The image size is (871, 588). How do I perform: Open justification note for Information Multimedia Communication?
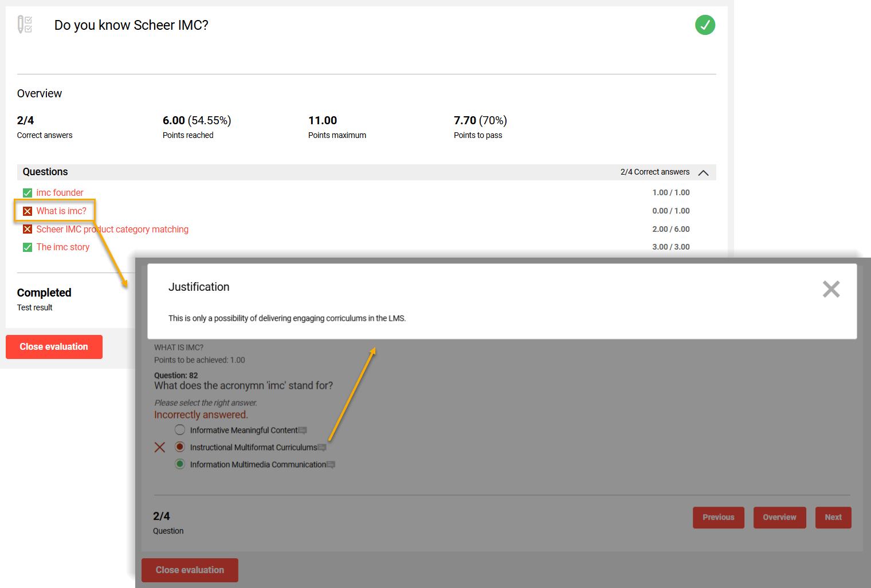tap(331, 465)
